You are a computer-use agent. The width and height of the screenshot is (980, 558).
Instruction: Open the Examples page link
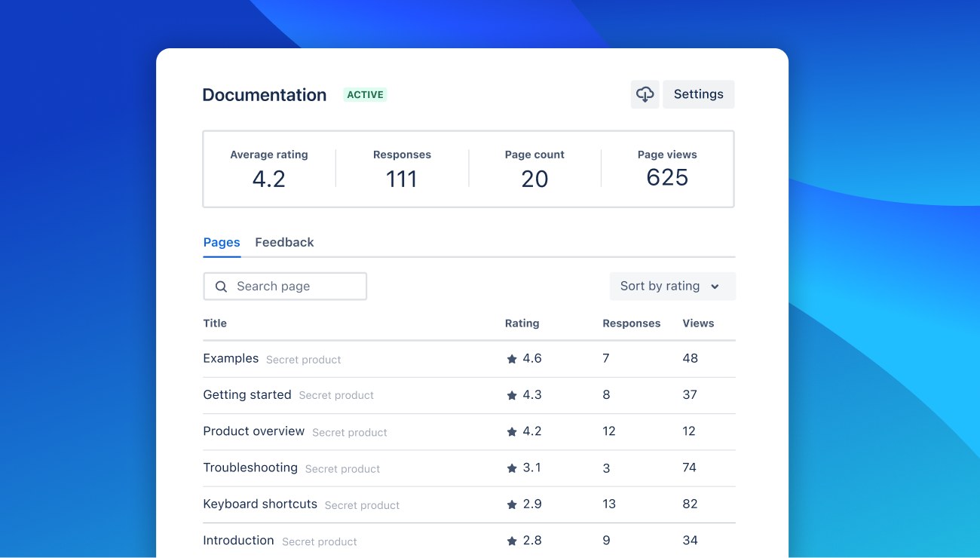(x=231, y=358)
